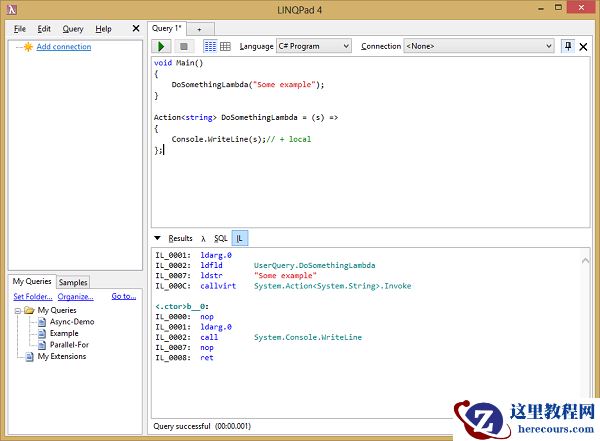600x441 pixels.
Task: Pin the current query tab
Action: (x=568, y=46)
